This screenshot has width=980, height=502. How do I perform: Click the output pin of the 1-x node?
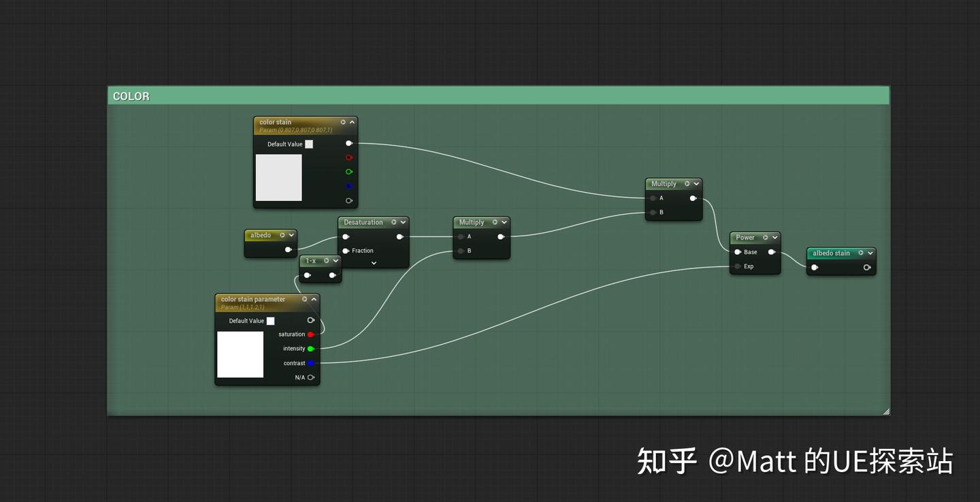pyautogui.click(x=333, y=274)
